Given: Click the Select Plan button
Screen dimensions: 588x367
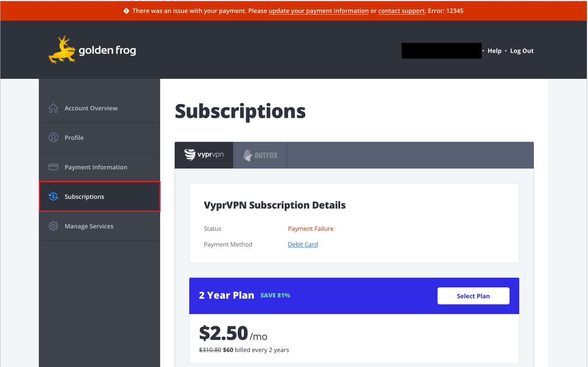Looking at the screenshot, I should click(x=473, y=295).
